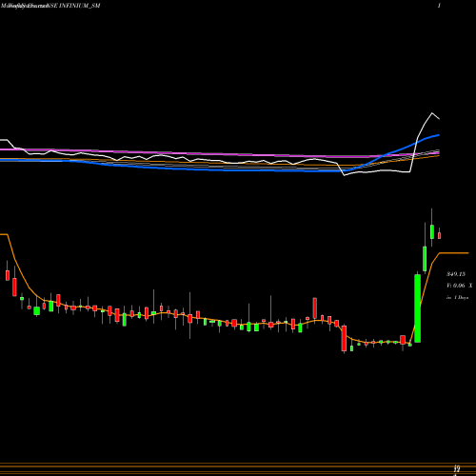Screen dimensions: 476x476
Task: Select the tallest green candlestick
Action: point(418,308)
